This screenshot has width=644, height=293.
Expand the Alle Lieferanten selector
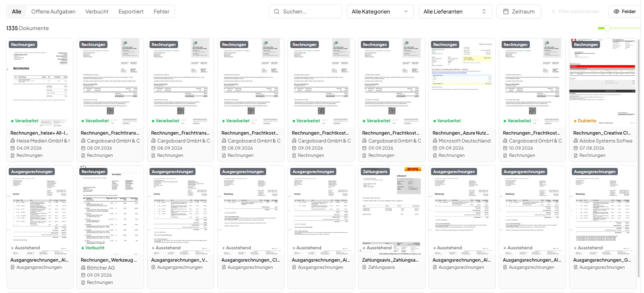pos(455,12)
